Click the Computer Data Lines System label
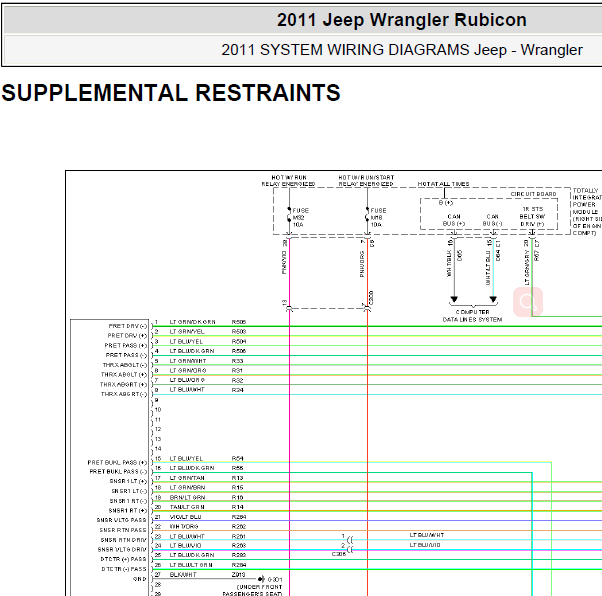The height and width of the screenshot is (596, 602). pos(472,316)
